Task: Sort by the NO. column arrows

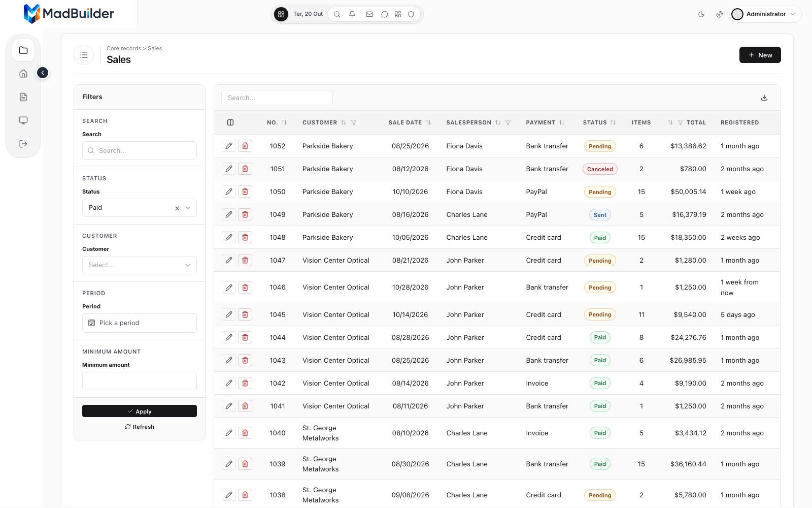Action: pyautogui.click(x=284, y=122)
